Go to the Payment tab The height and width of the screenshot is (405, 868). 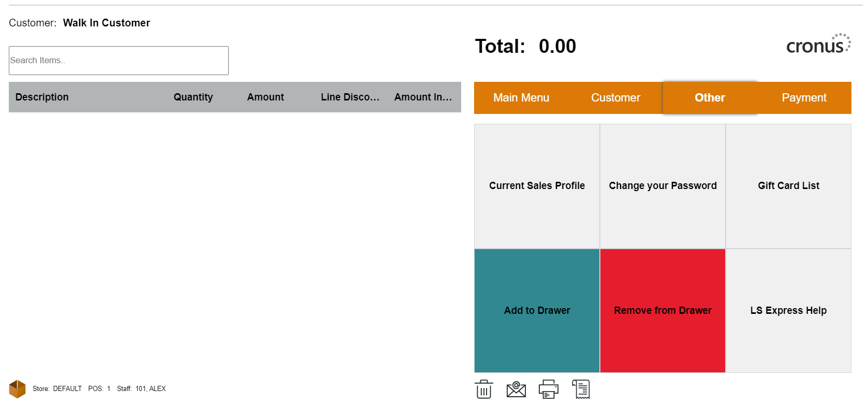[x=804, y=98]
